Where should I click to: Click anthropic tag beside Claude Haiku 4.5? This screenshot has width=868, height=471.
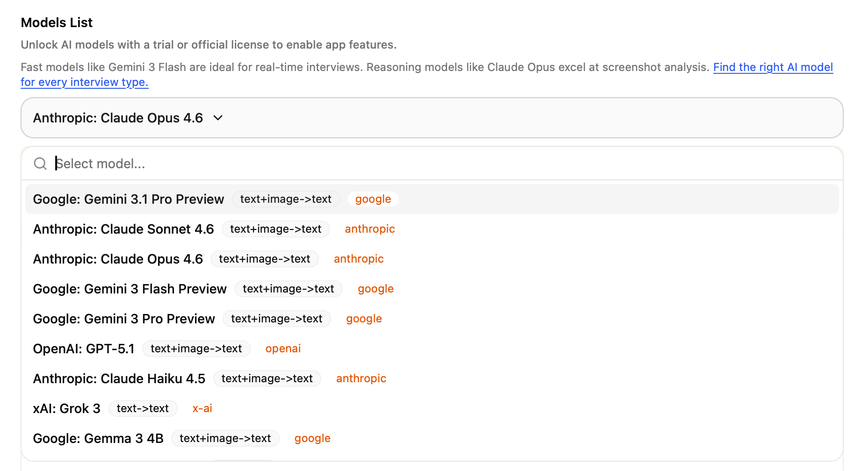coord(361,378)
